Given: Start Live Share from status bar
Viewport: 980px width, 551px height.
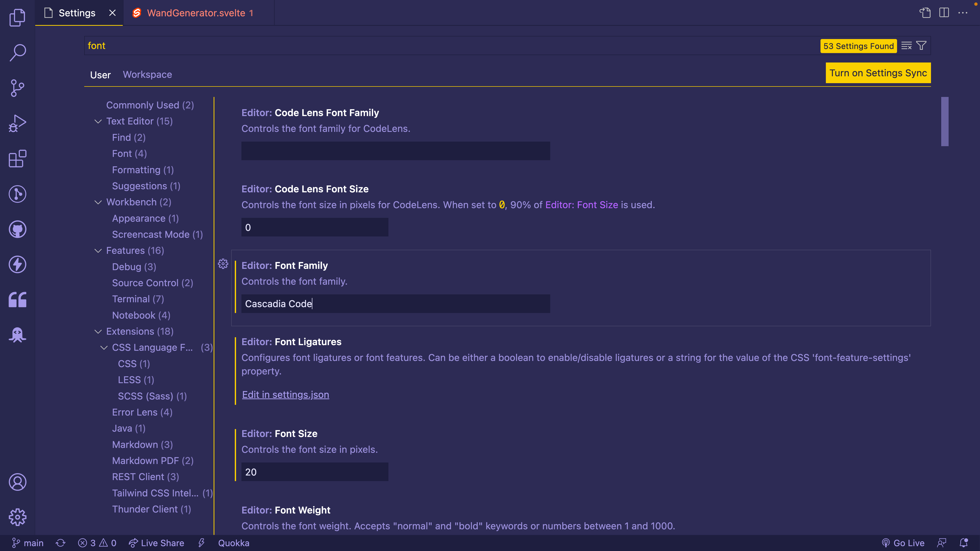Looking at the screenshot, I should point(156,543).
